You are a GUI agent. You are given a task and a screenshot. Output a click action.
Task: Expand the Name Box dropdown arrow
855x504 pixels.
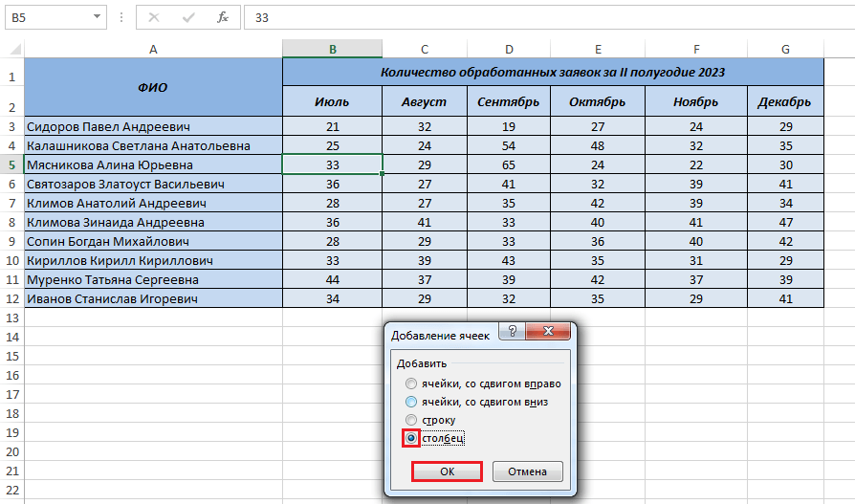click(x=99, y=17)
